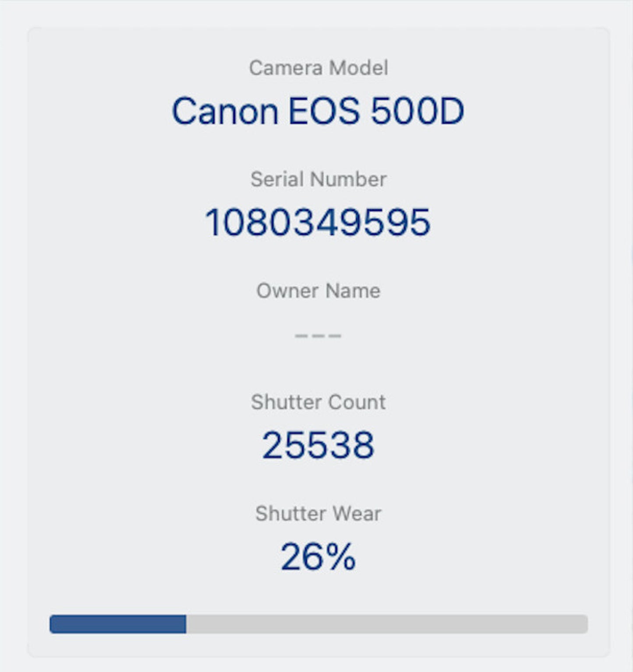Click "500D" in the camera model name

pyautogui.click(x=417, y=111)
